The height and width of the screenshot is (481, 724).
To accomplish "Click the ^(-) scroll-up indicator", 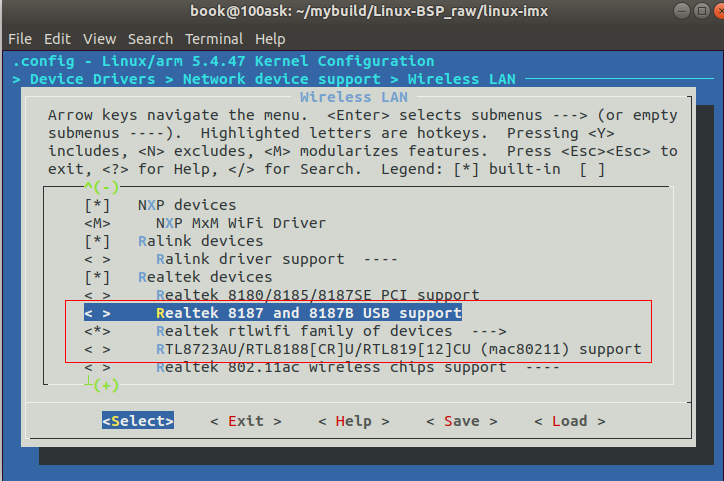I will point(102,187).
